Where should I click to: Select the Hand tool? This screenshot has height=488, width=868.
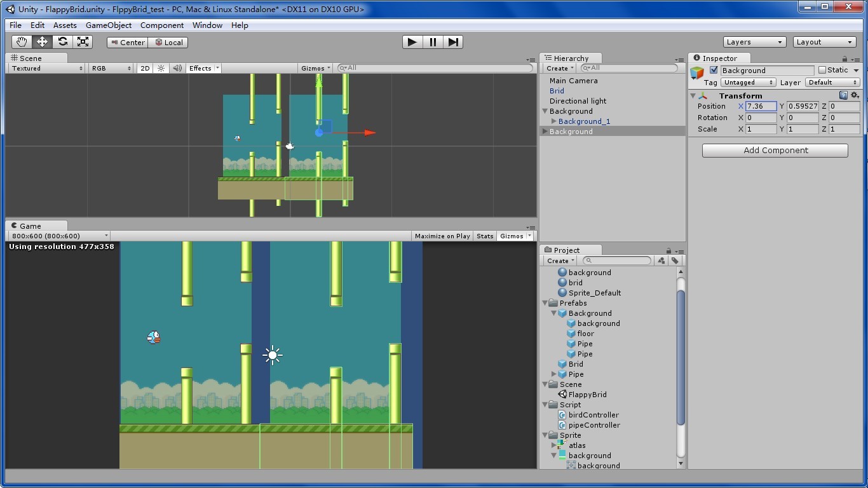coord(22,41)
